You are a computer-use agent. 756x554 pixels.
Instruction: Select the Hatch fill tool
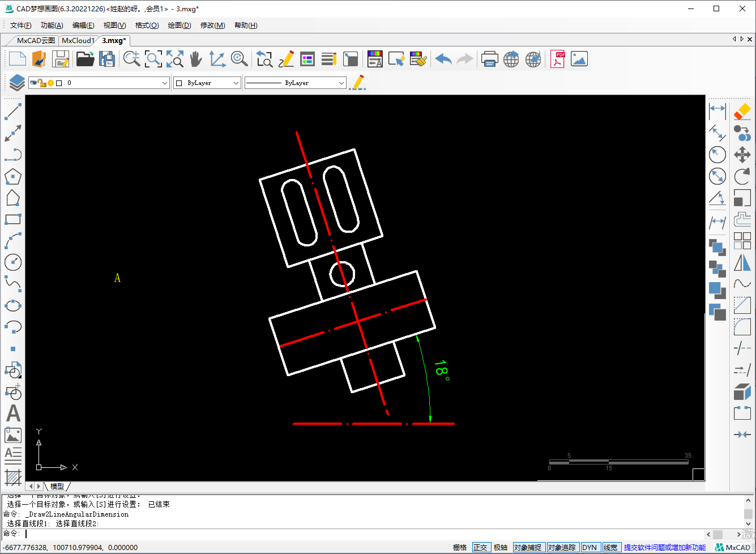tap(13, 478)
